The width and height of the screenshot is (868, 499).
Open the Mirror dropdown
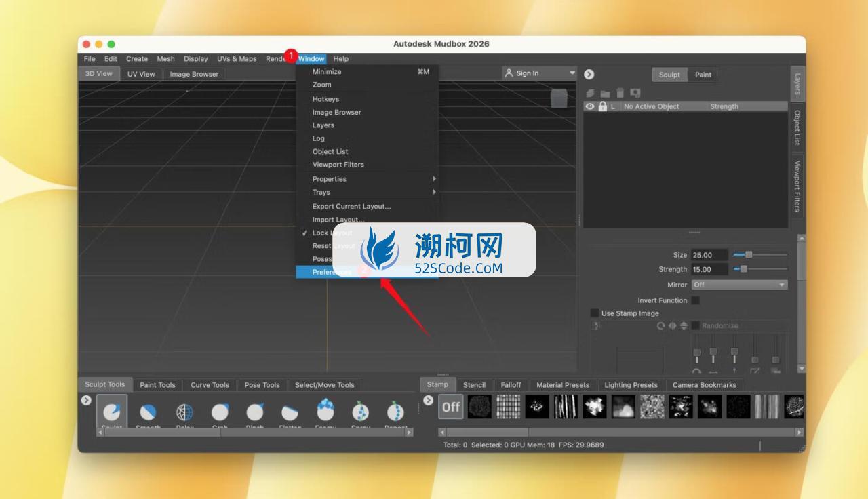[739, 285]
